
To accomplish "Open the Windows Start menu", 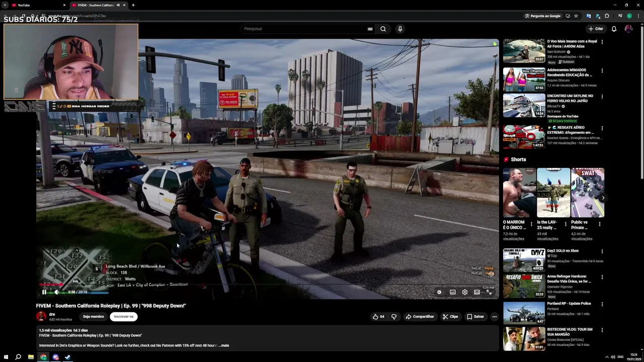I will click(x=6, y=357).
